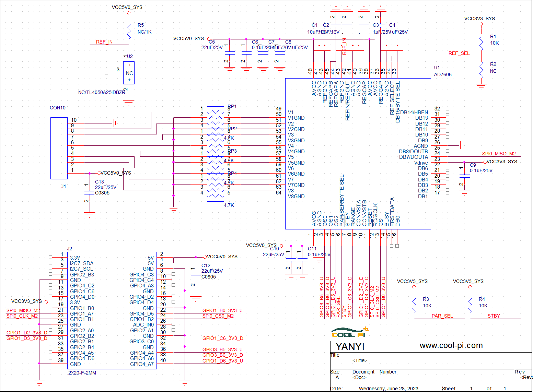Select the C10 capacitor symbol

pyautogui.click(x=291, y=260)
